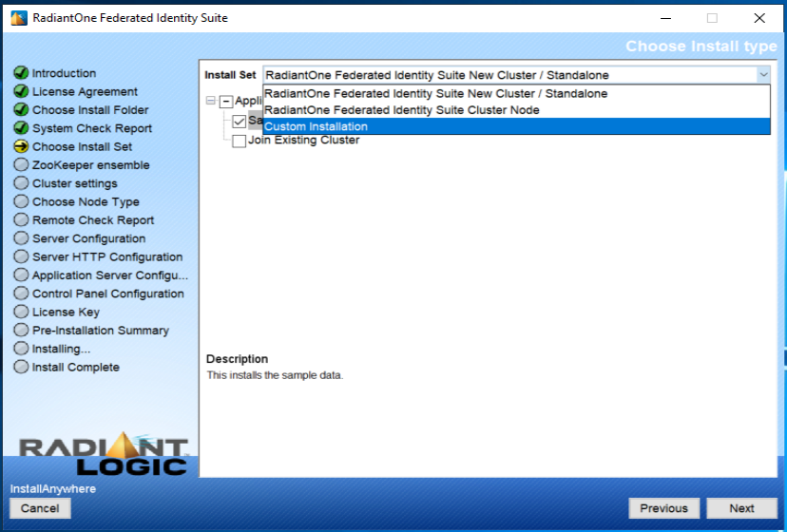Click green check icon beside System Check Report
Image resolution: width=787 pixels, height=532 pixels.
point(21,128)
